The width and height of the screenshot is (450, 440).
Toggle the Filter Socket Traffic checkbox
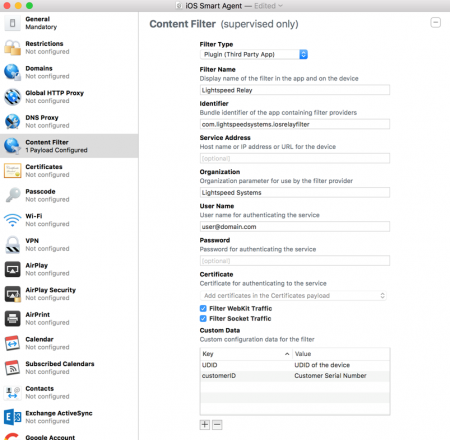(203, 318)
